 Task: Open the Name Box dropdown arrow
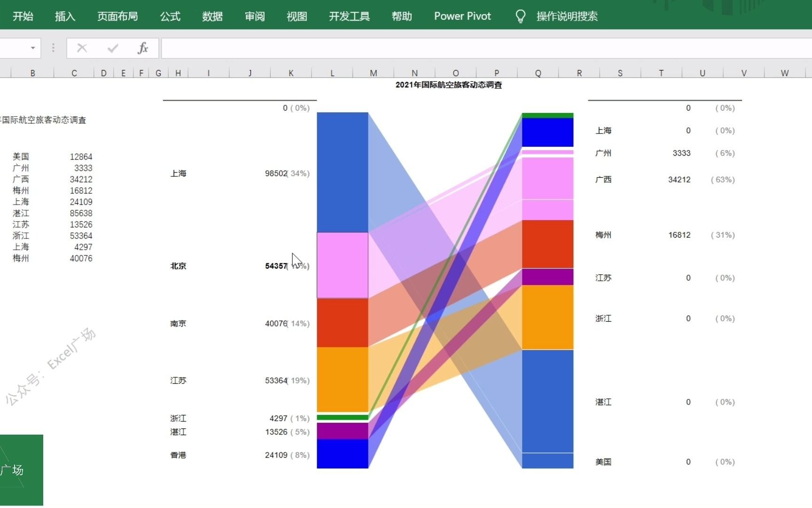pyautogui.click(x=32, y=48)
